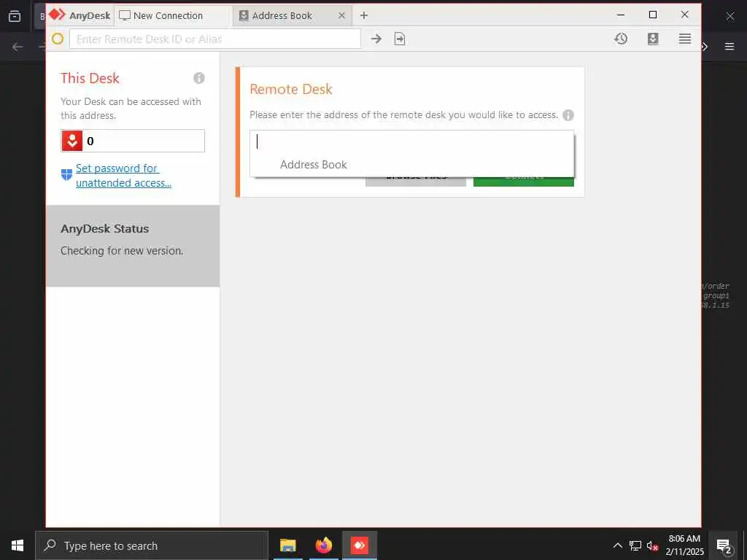Click the info icon beside Remote Desk description
This screenshot has height=560, width=747.
(568, 114)
